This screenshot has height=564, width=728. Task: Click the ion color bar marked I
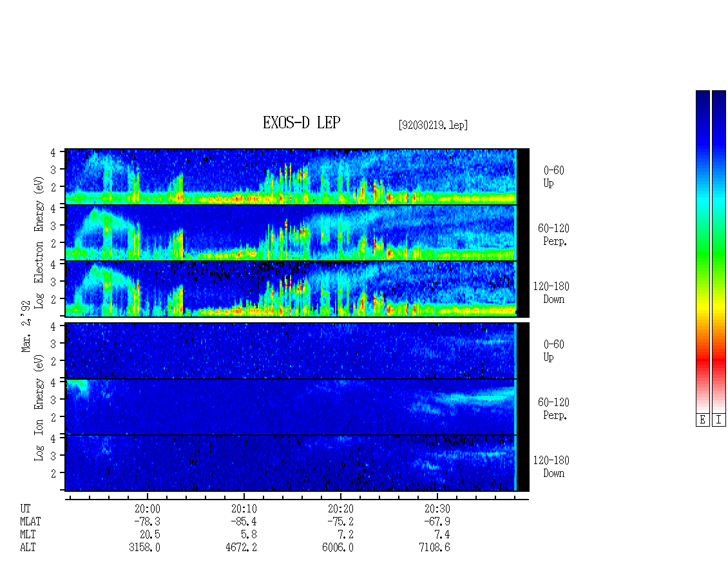pos(719,251)
